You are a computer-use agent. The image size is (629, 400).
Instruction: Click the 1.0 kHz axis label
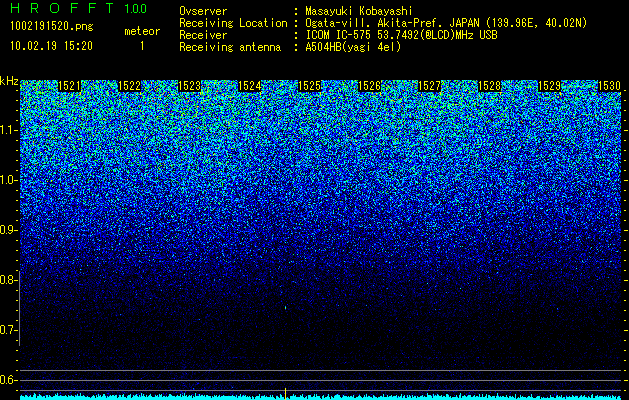click(x=8, y=180)
